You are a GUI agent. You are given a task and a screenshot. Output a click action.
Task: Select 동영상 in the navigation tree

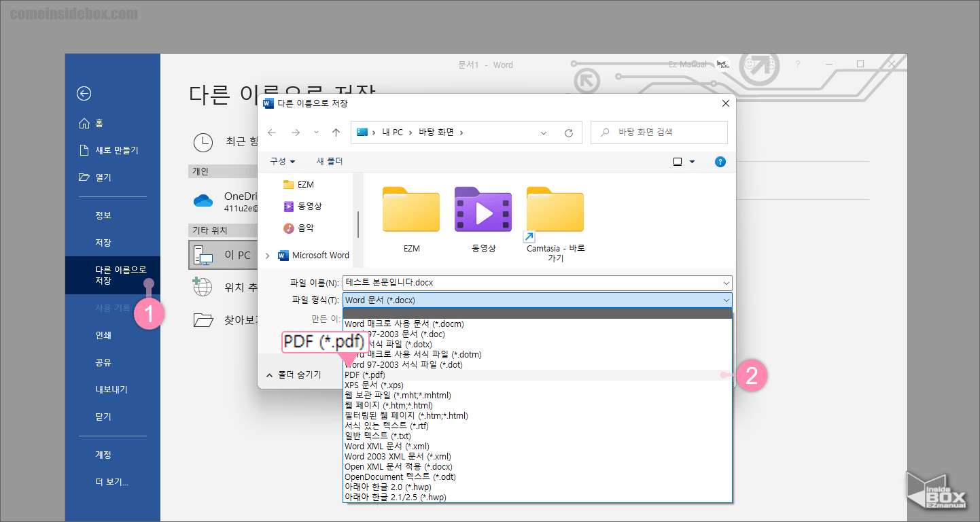303,206
